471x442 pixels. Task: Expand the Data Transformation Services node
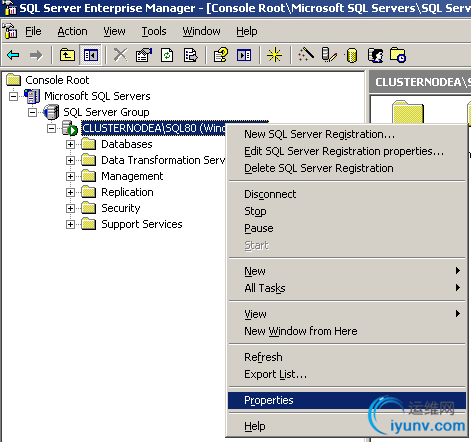70,160
